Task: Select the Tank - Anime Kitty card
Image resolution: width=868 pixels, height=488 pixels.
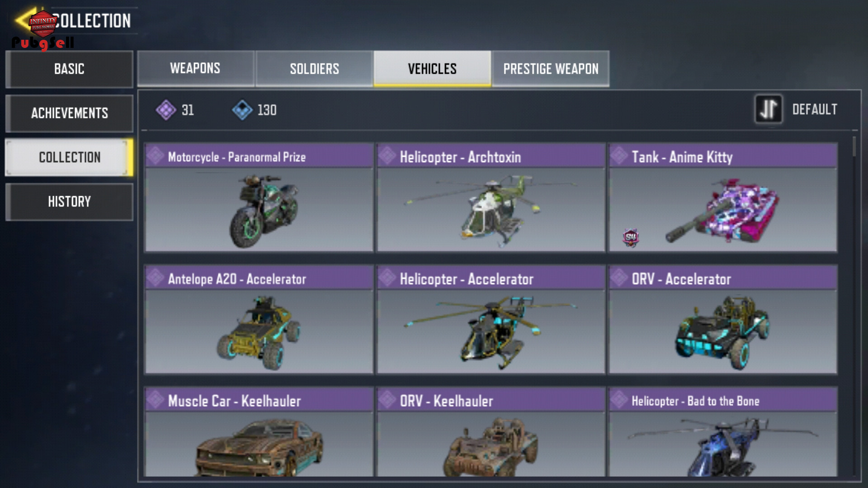Action: 723,197
